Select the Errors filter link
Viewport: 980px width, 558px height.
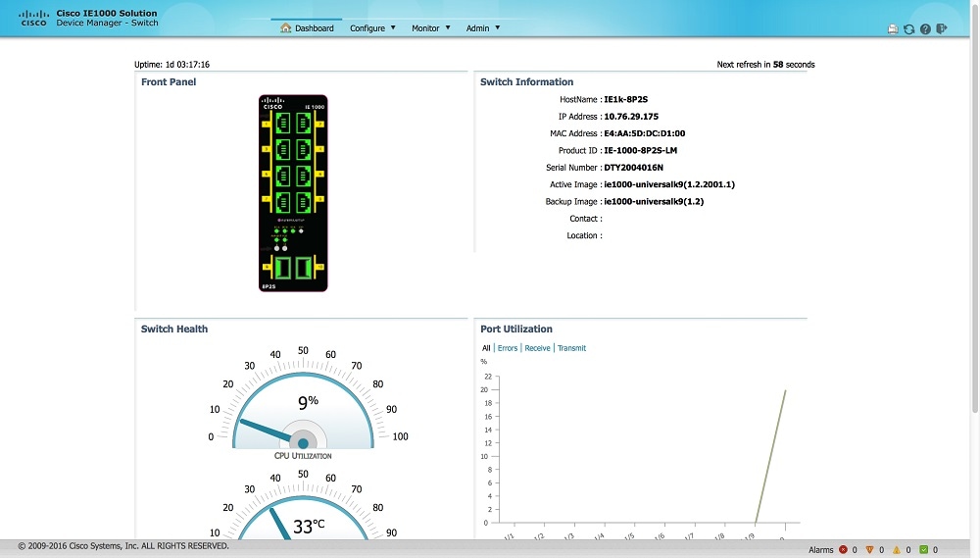pos(507,348)
